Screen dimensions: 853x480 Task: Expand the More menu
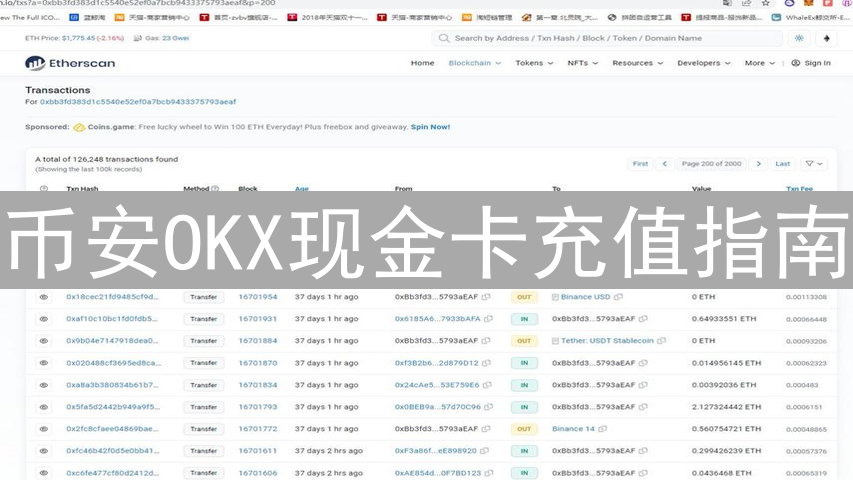[x=759, y=63]
